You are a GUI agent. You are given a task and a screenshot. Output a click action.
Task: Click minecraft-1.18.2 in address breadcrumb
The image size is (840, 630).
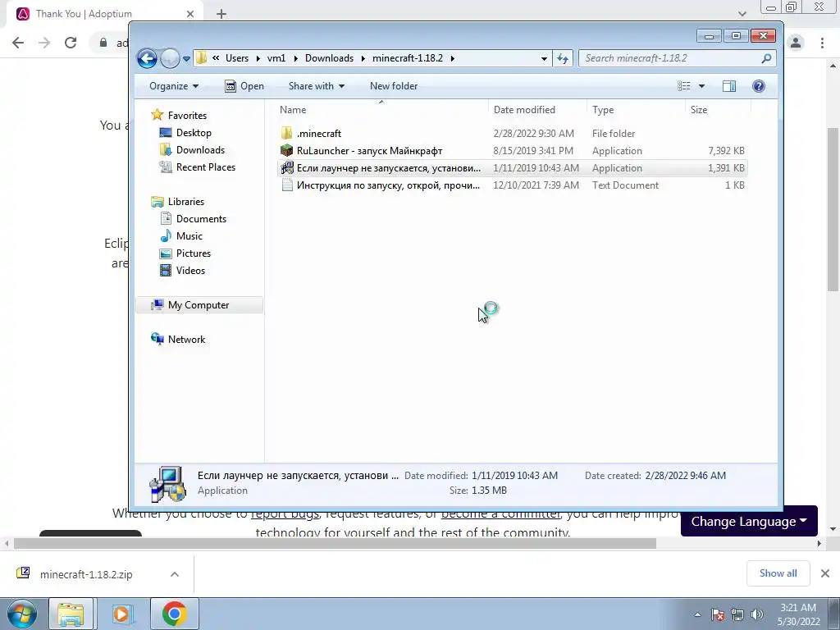point(408,58)
